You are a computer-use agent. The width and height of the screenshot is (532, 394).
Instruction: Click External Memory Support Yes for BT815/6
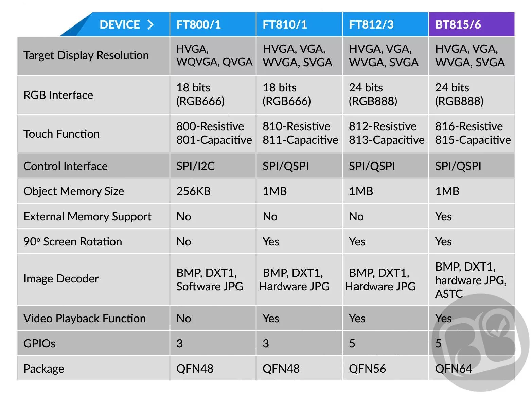click(472, 216)
